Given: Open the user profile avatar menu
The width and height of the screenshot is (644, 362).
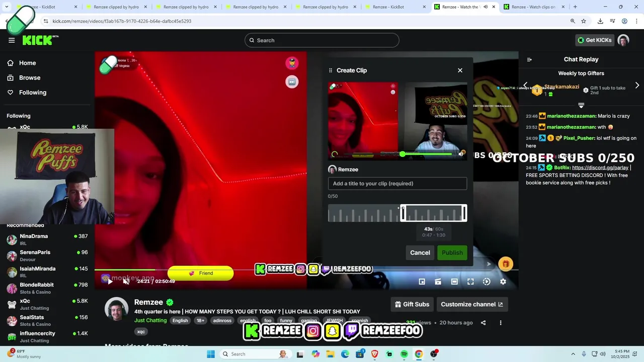Looking at the screenshot, I should pos(623,40).
